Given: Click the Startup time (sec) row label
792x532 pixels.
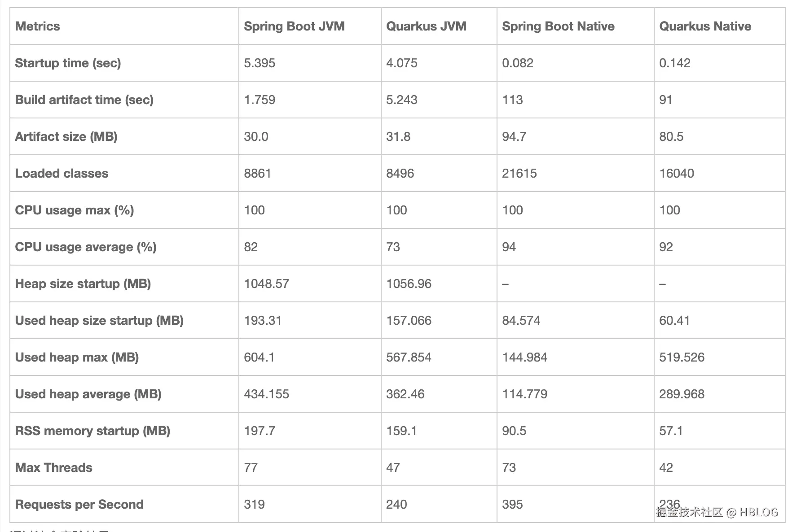Looking at the screenshot, I should click(x=68, y=63).
